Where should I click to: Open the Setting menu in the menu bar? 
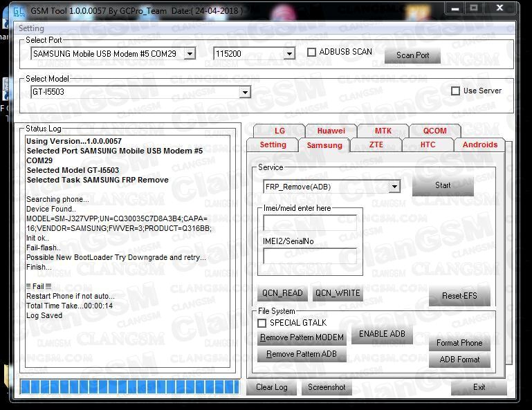coord(31,28)
